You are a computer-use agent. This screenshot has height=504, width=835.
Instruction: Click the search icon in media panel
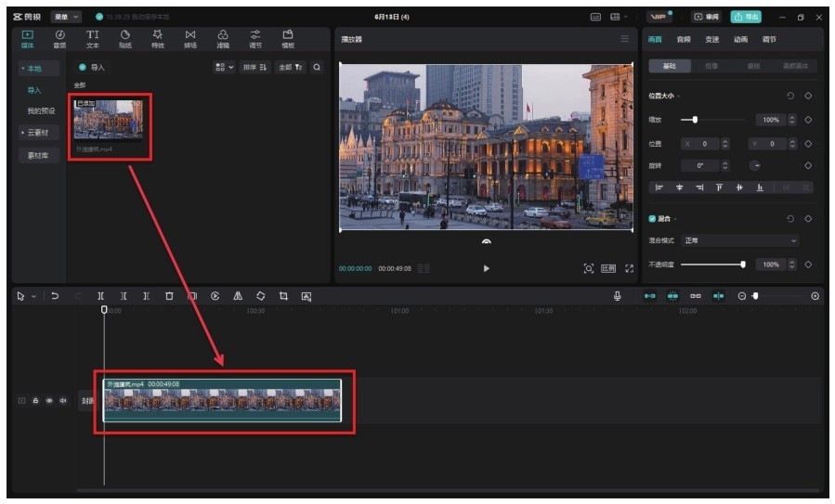[x=317, y=68]
